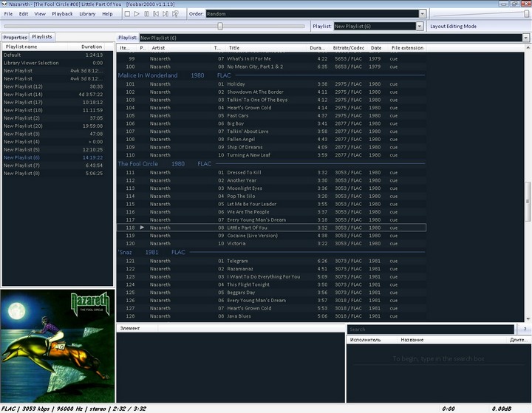Pause the current track
Image resolution: width=532 pixels, height=413 pixels.
point(146,13)
